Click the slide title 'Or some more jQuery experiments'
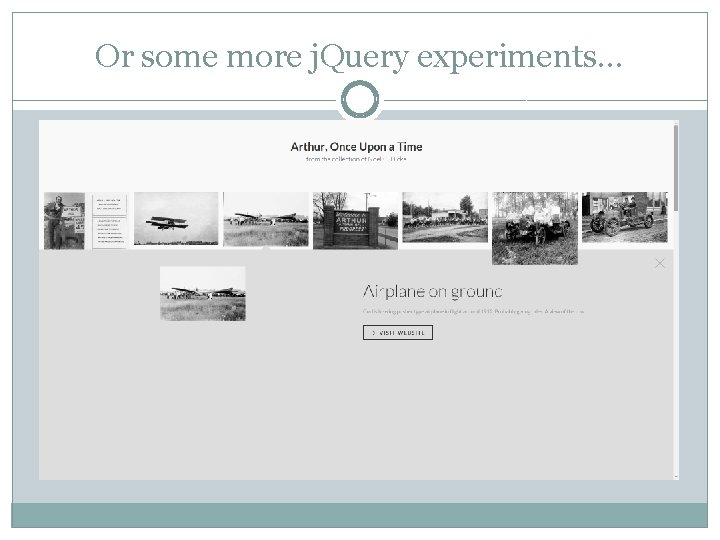720x540 pixels. (359, 56)
